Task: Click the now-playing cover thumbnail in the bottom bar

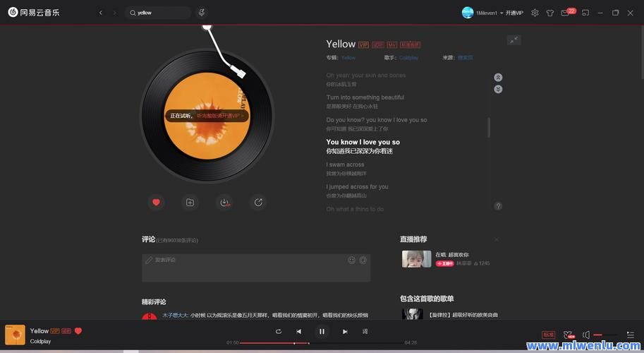Action: point(16,335)
